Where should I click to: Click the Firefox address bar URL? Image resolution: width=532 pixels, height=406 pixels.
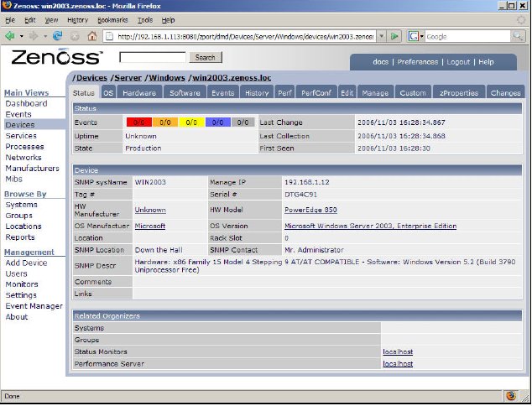(246, 36)
